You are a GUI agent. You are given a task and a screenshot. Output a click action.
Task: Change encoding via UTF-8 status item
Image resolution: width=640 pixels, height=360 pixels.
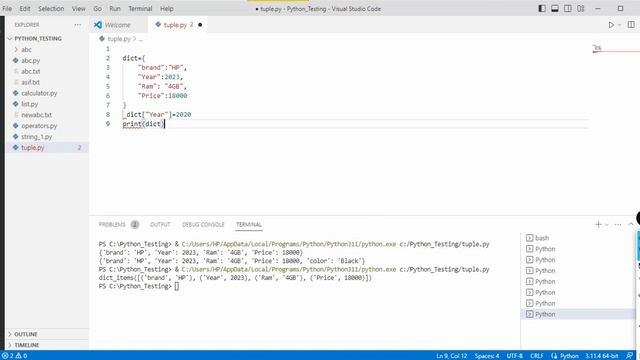tap(515, 356)
